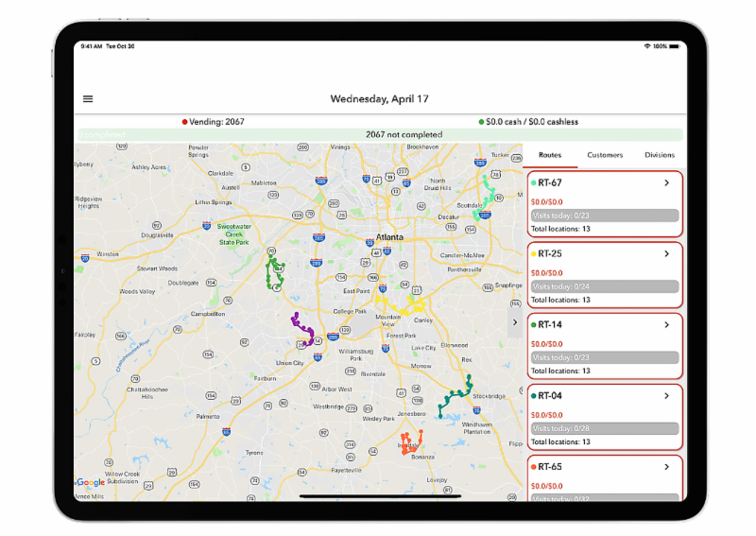Click Fayetteville label on map

346,470
